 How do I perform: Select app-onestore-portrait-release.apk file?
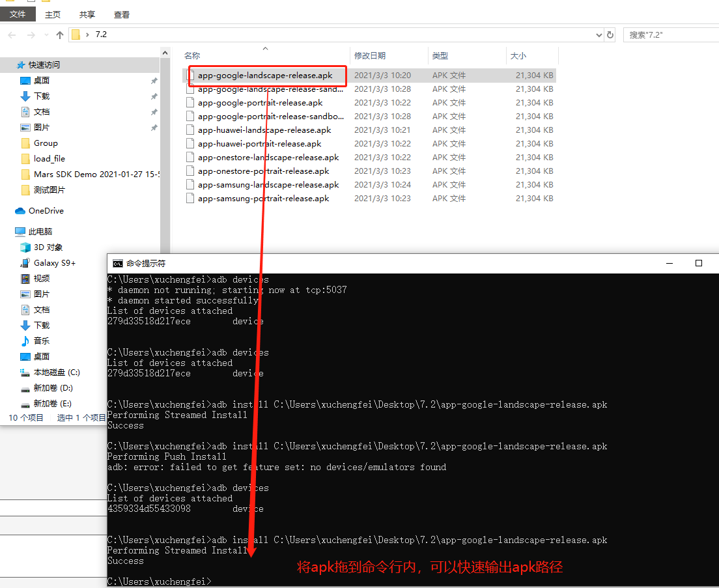point(263,171)
